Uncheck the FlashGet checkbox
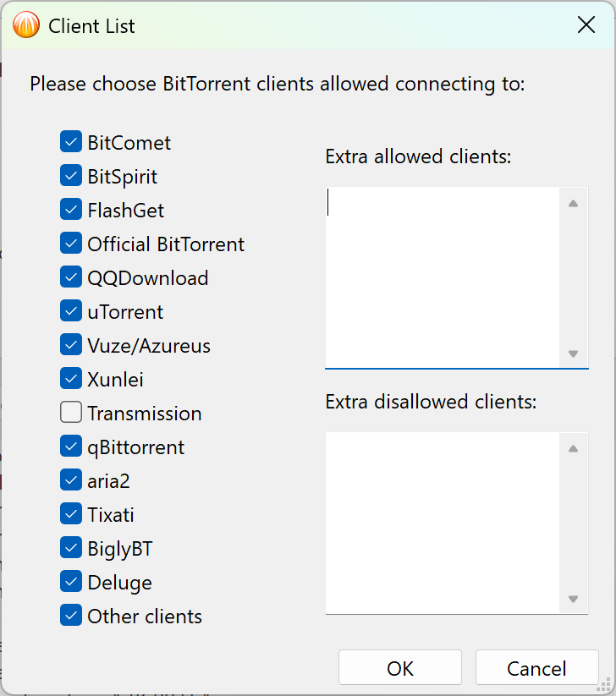 [71, 210]
